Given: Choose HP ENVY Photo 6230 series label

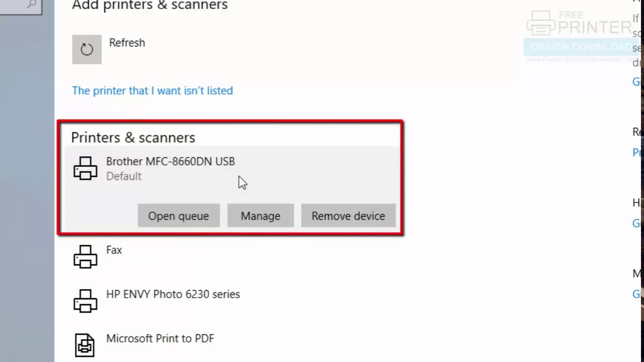Looking at the screenshot, I should (173, 294).
